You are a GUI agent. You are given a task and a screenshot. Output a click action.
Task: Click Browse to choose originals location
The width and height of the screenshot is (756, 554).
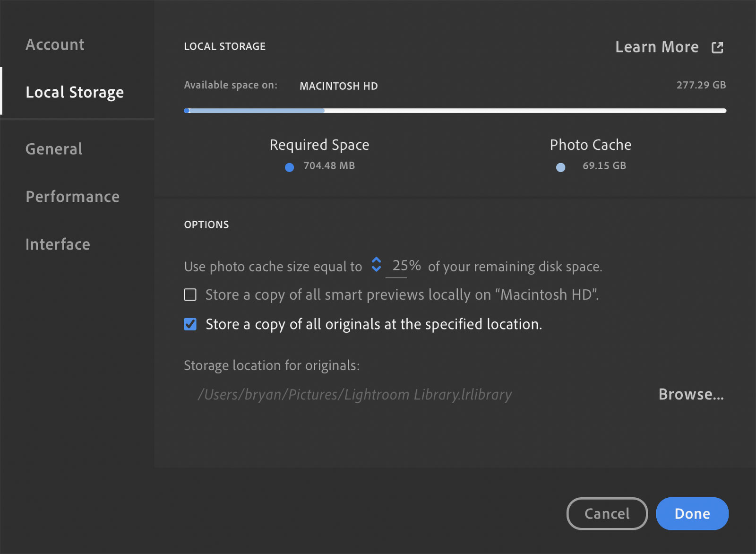691,394
